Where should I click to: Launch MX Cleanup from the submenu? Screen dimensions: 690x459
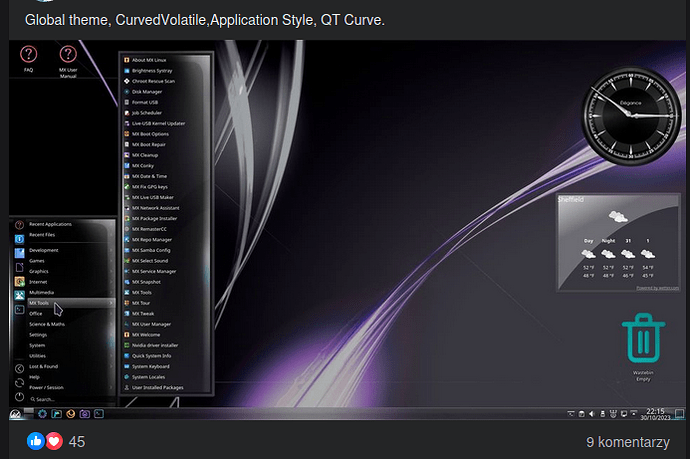point(166,155)
